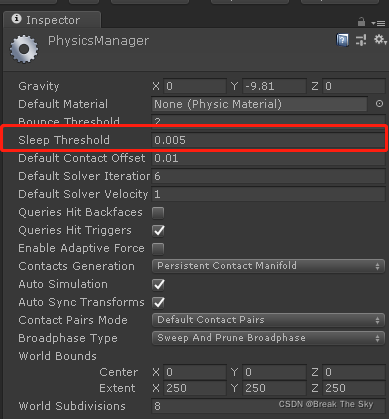Image resolution: width=389 pixels, height=419 pixels.
Task: Open the PhysicsManager help reference book icon
Action: click(x=342, y=40)
